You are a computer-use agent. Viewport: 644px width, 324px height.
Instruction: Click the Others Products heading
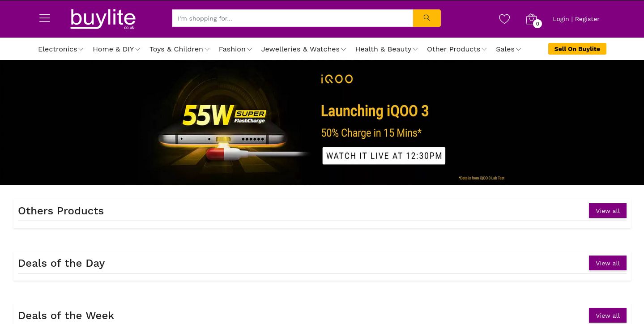(x=61, y=211)
